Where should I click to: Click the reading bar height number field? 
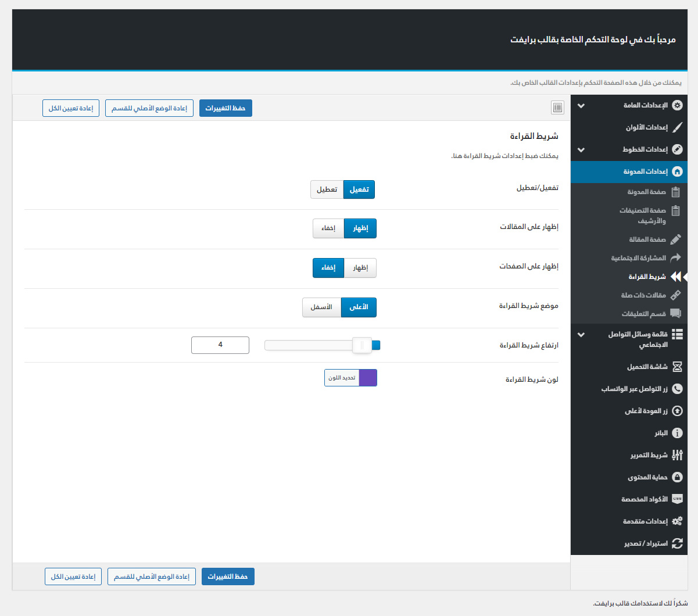(220, 345)
